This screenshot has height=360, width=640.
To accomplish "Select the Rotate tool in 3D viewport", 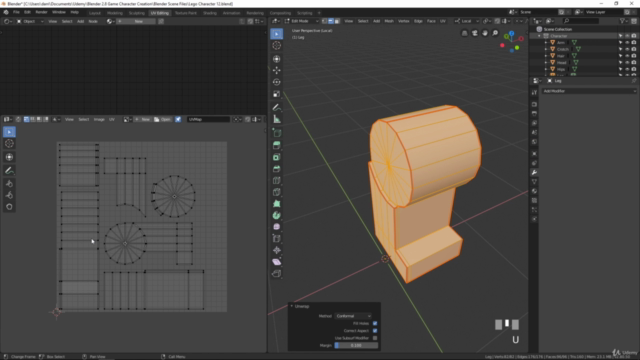I will [x=277, y=82].
